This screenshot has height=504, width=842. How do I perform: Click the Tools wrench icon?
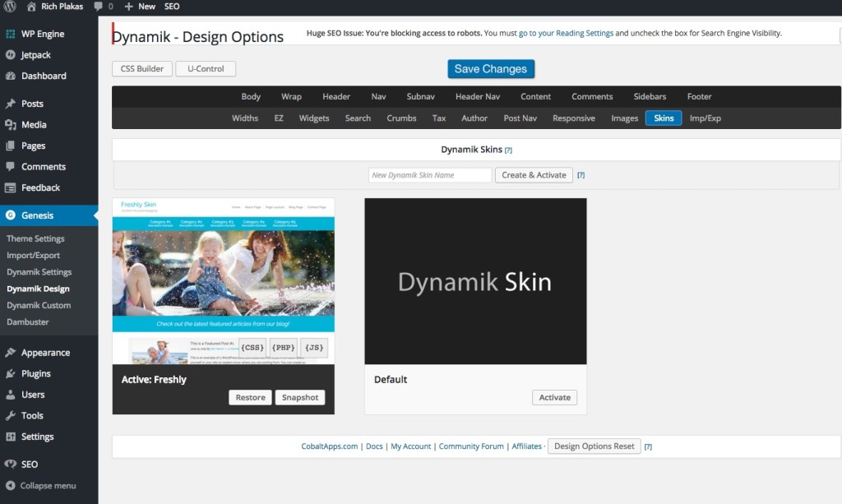[10, 415]
